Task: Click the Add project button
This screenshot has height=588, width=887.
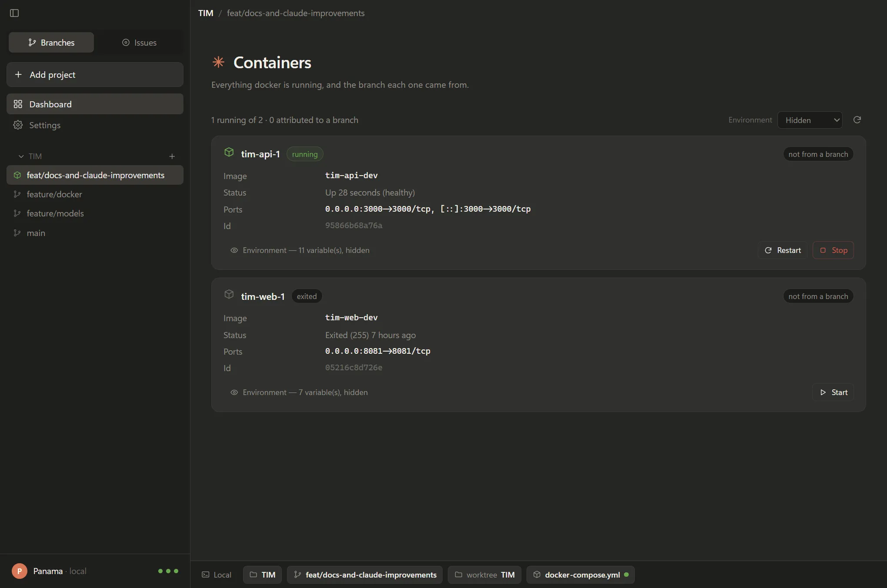Action: coord(95,75)
